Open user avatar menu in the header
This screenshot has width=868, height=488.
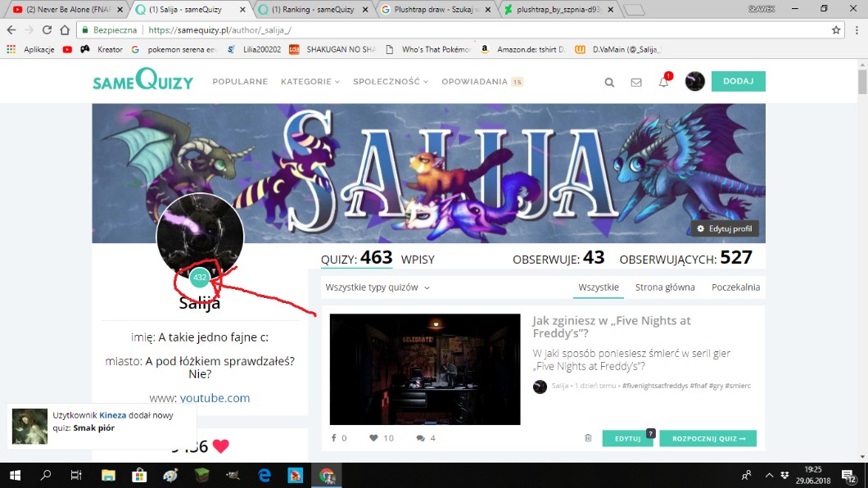coord(694,82)
